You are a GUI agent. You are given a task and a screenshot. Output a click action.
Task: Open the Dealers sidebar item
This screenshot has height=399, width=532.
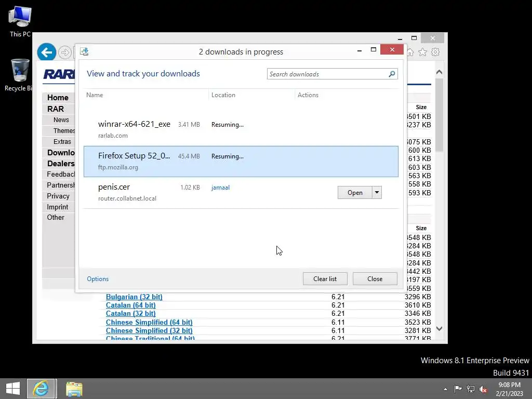(x=61, y=164)
